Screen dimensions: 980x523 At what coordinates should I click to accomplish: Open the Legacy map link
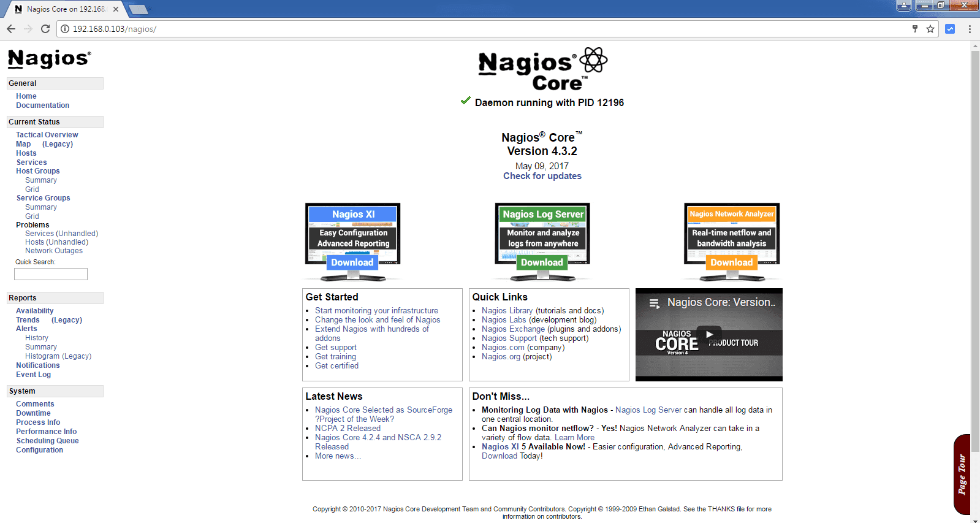[58, 144]
